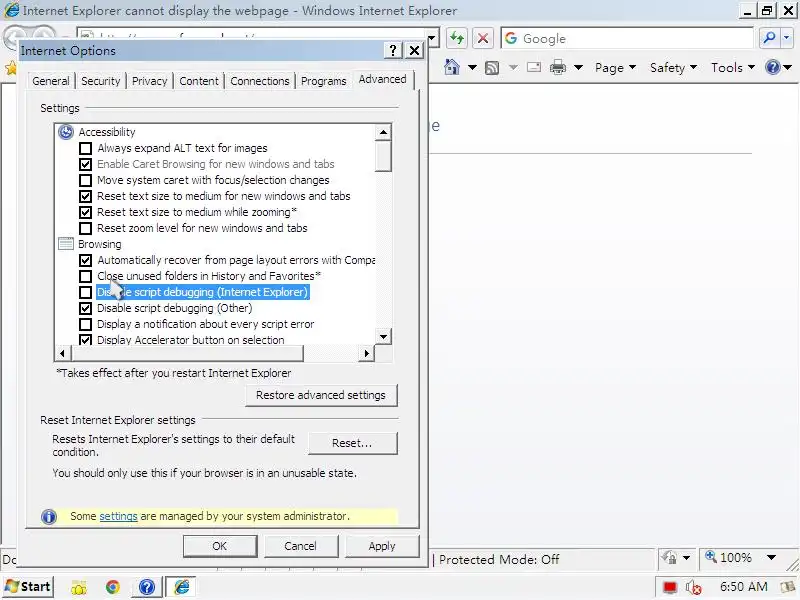Click the Internet Explorer taskbar button

click(x=182, y=587)
